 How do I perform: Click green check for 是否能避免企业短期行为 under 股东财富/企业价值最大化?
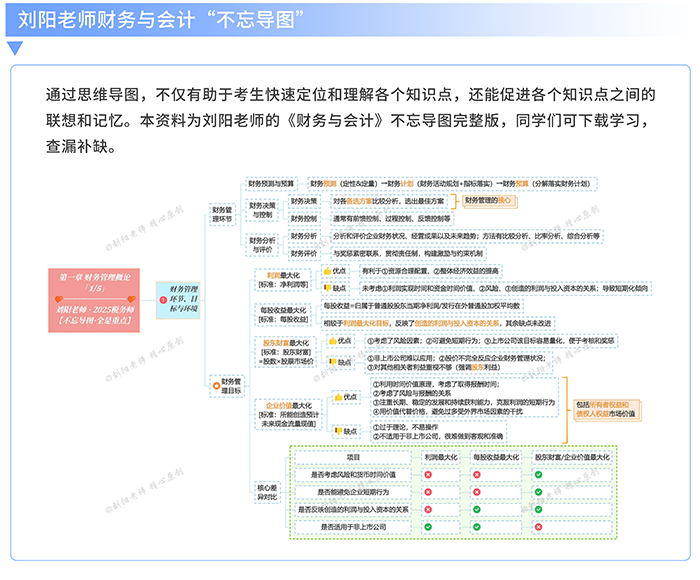point(538,492)
